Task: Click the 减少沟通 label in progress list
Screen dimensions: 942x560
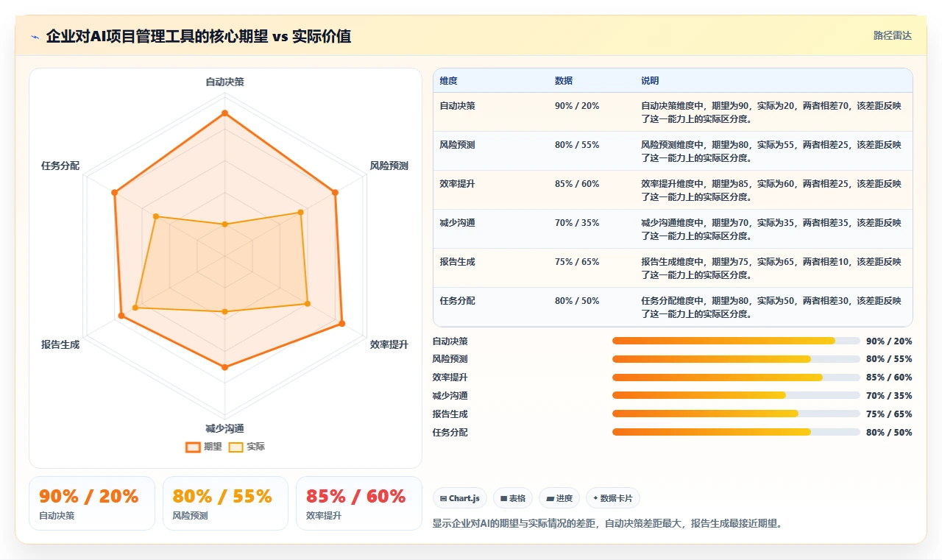Action: point(450,396)
